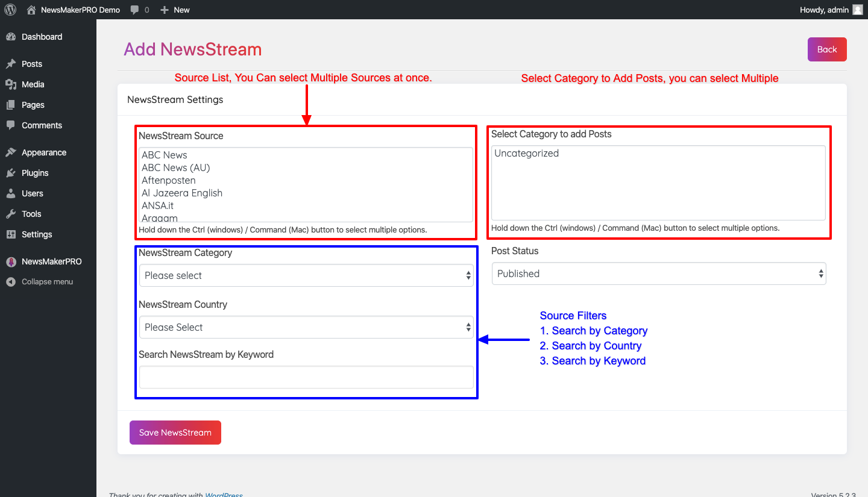Click the comment count 0 in admin bar
Screen dimensions: 868x497
[x=147, y=10]
